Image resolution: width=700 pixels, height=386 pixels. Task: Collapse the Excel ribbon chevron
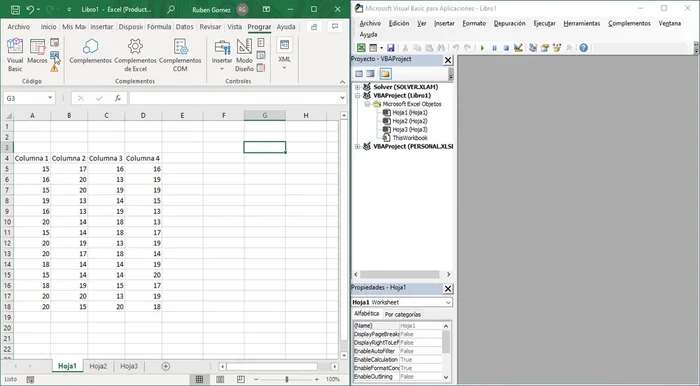(x=342, y=82)
